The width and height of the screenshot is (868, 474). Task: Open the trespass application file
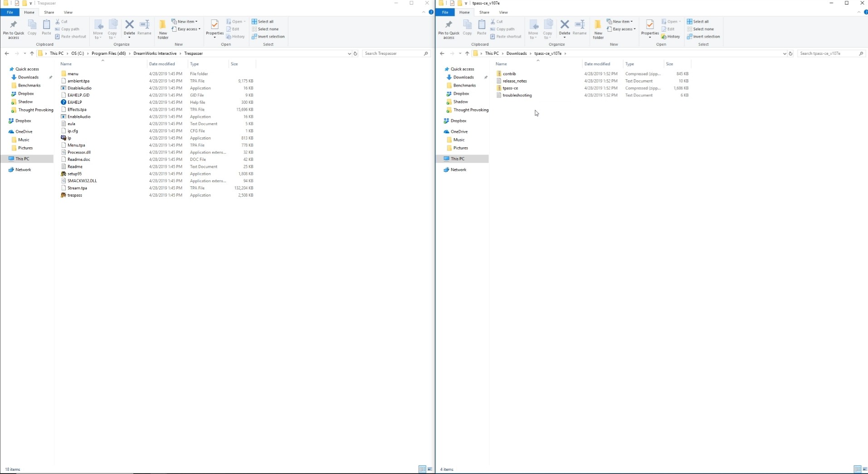point(75,195)
